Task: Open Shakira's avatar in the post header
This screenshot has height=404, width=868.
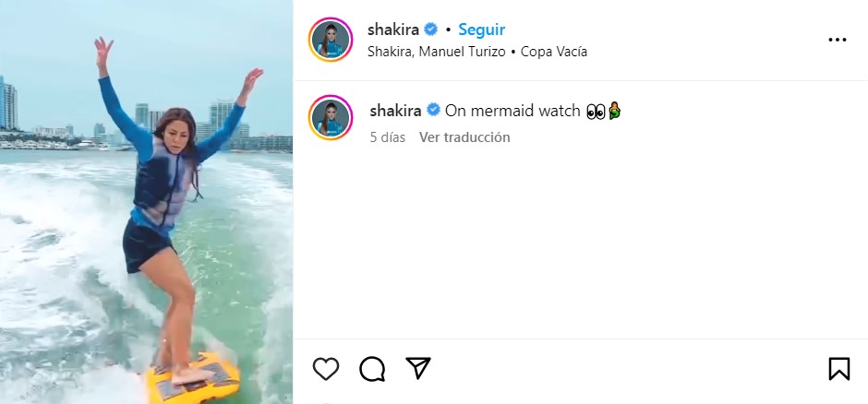Action: coord(331,40)
